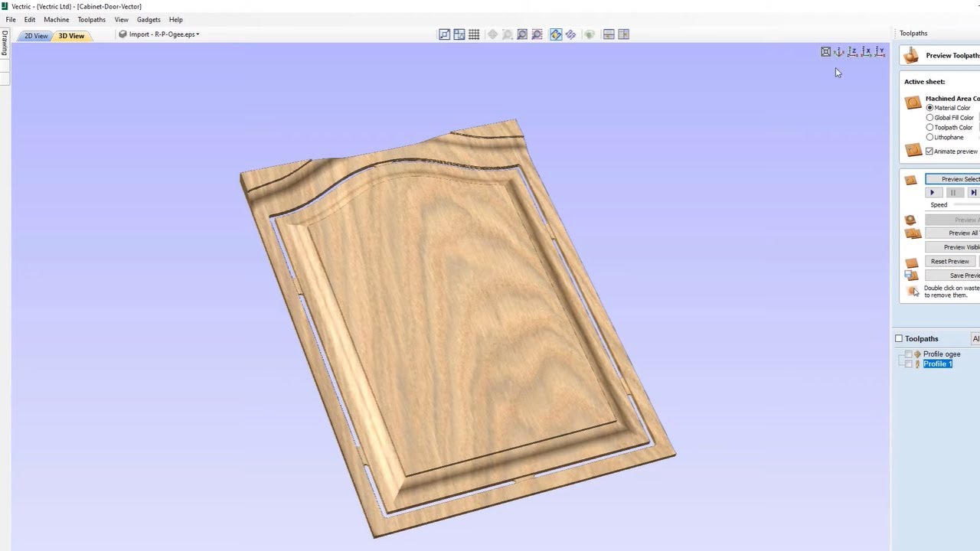
Task: Uncheck Animate preview checkbox
Action: coord(929,152)
